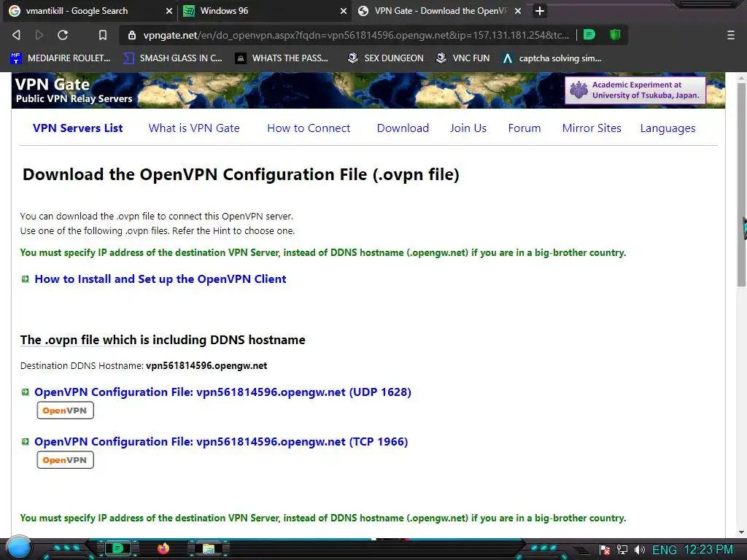Close the Windows 96 tab
747x560 pixels.
click(x=343, y=11)
